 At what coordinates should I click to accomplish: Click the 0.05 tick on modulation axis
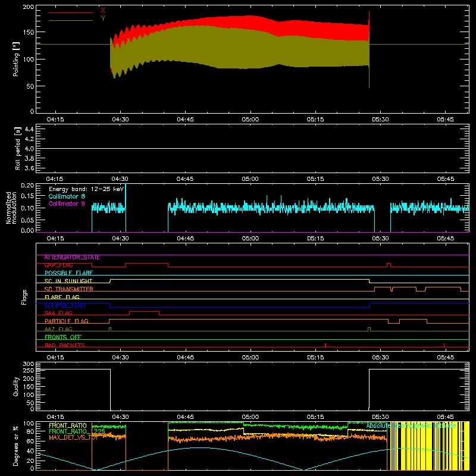[27, 220]
